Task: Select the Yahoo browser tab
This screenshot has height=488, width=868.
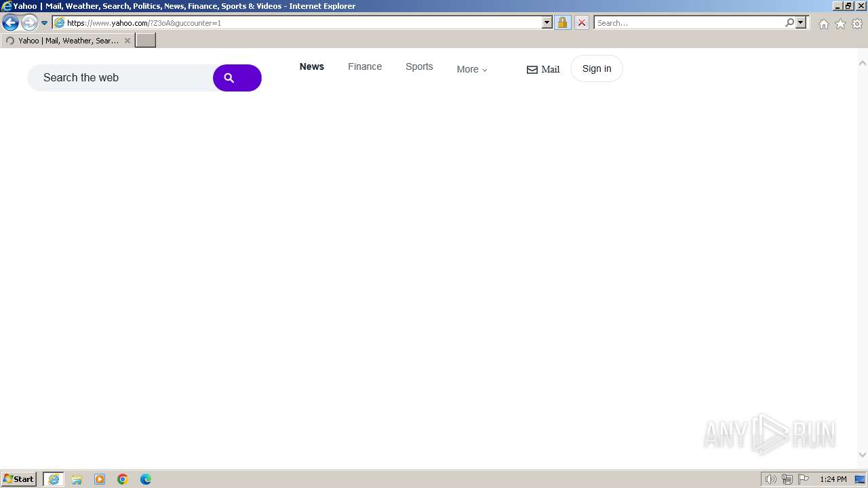Action: [68, 41]
